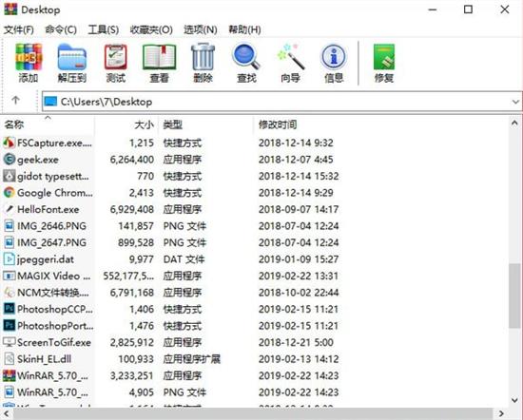Click the WinRAR logo in title bar
This screenshot has height=420, width=523.
tap(10, 10)
